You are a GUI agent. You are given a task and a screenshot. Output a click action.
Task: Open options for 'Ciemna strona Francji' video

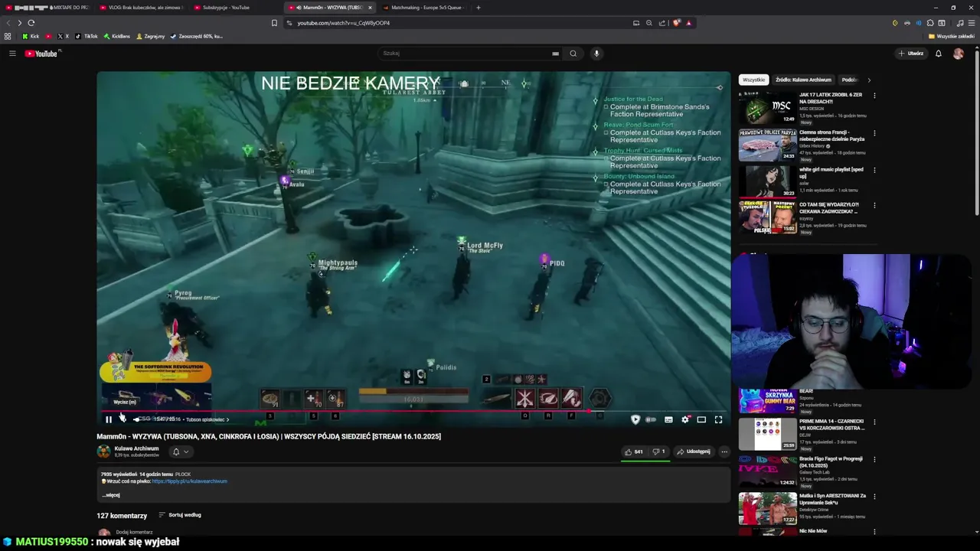coord(874,133)
